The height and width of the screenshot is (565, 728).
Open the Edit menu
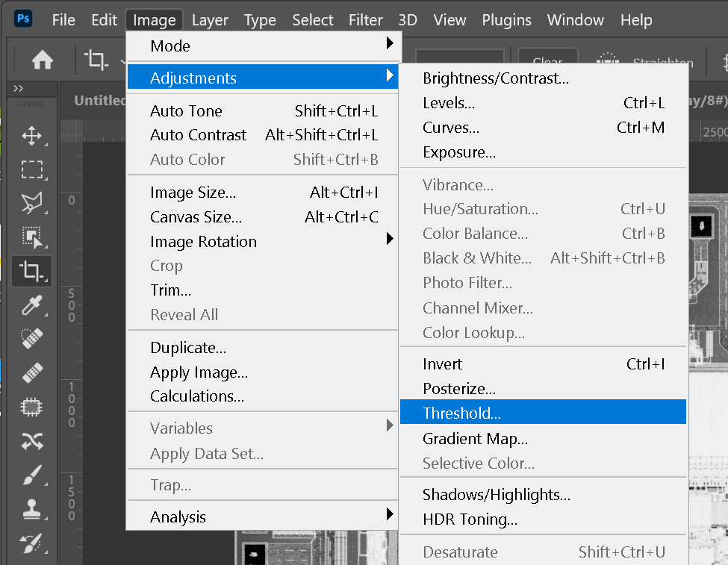coord(104,20)
